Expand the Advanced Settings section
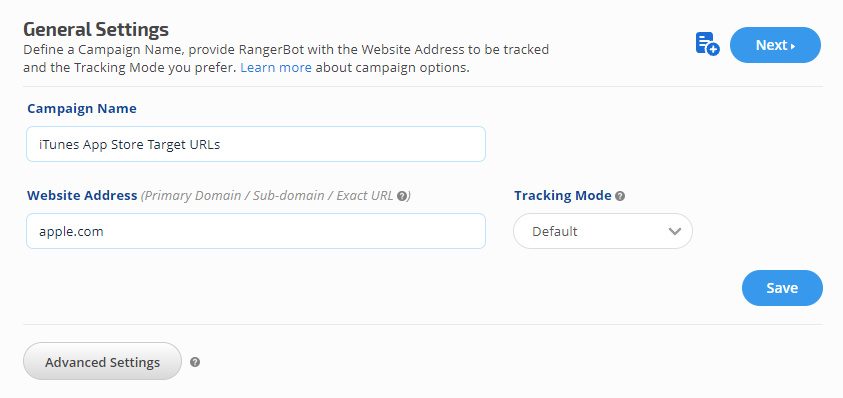This screenshot has height=398, width=843. [102, 361]
